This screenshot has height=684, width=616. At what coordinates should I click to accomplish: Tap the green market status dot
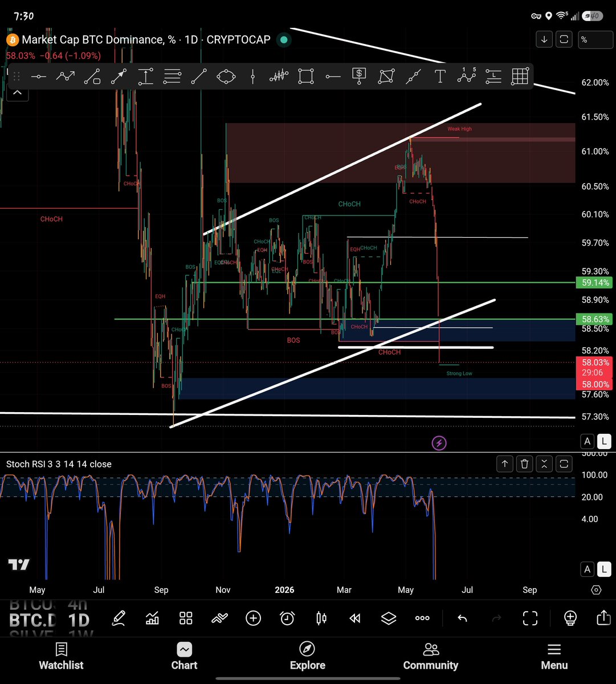click(x=284, y=40)
